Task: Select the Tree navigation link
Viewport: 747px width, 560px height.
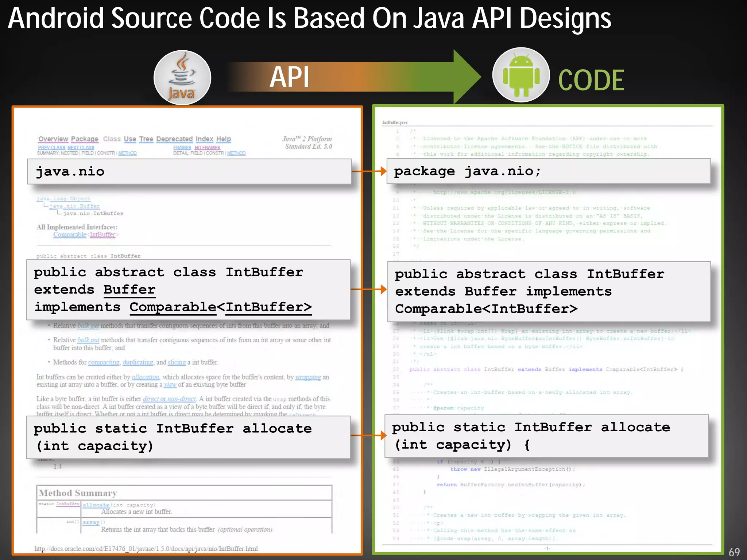Action: (146, 139)
